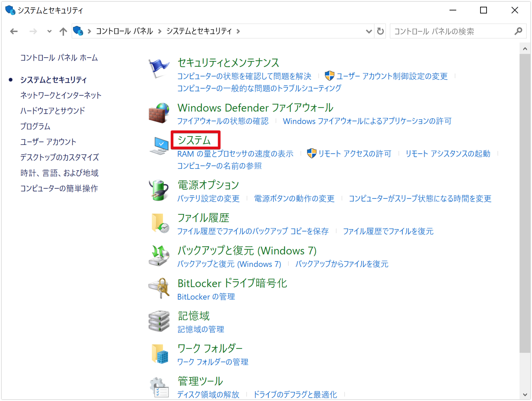
Task: Open コントロール パネル ホーム in sidebar
Action: (59, 58)
